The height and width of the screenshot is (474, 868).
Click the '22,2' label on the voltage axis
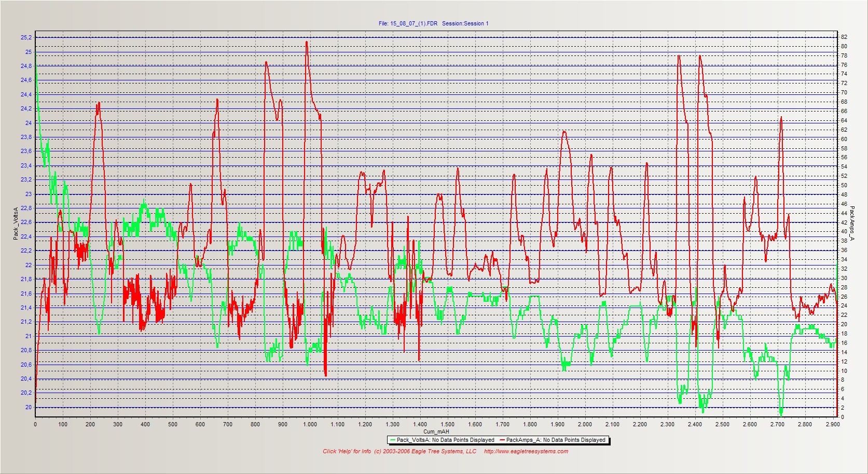(26, 250)
